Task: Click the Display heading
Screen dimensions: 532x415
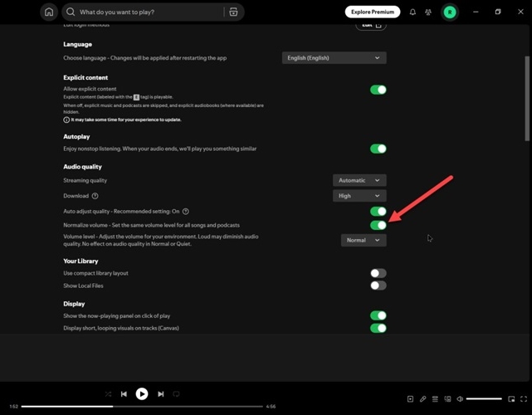Action: 74,304
